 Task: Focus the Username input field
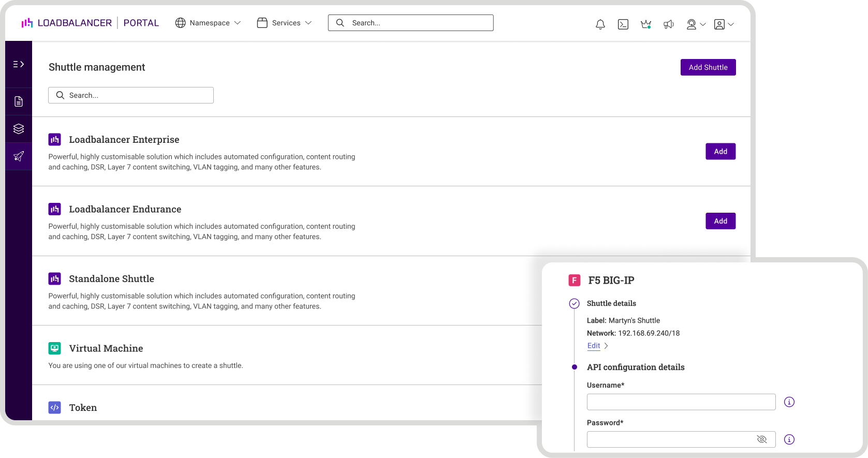pos(681,402)
